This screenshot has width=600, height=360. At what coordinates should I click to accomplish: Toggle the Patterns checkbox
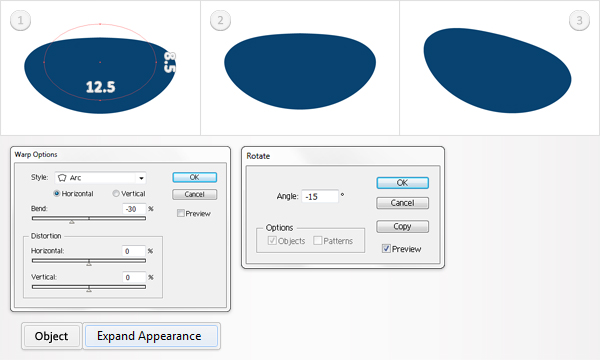tap(318, 241)
